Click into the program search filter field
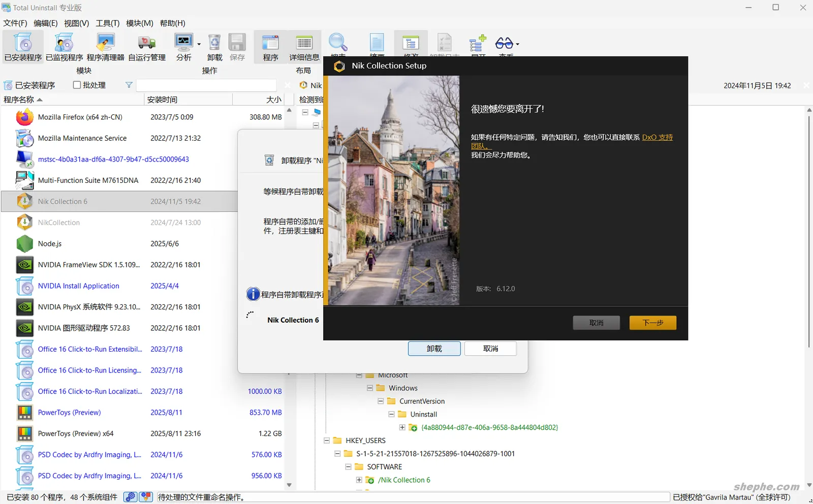Viewport: 813px width, 504px height. click(x=206, y=85)
